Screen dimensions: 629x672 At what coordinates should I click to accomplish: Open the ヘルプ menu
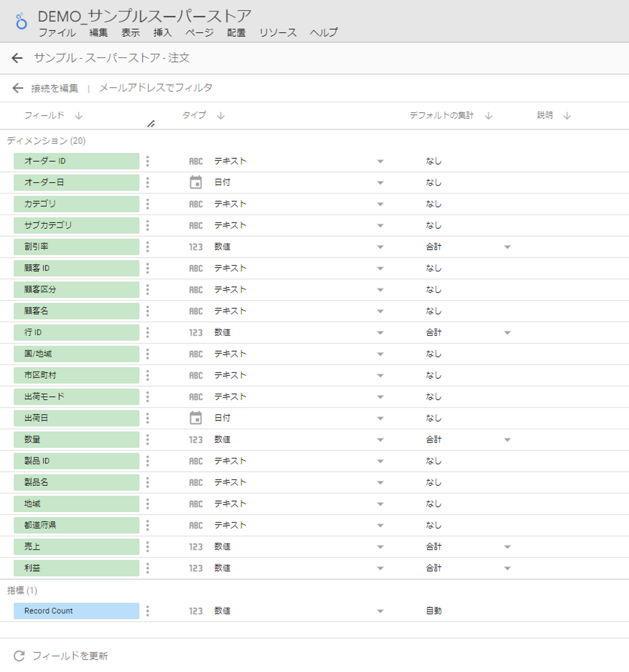tap(324, 33)
